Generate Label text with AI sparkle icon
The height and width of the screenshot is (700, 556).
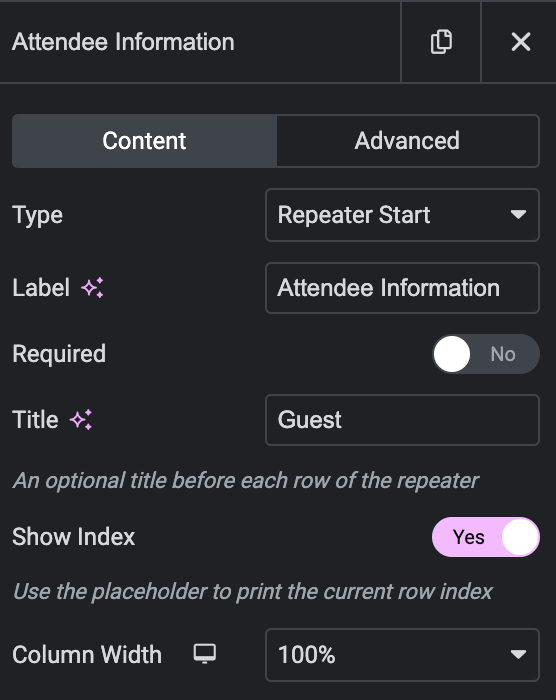92,288
